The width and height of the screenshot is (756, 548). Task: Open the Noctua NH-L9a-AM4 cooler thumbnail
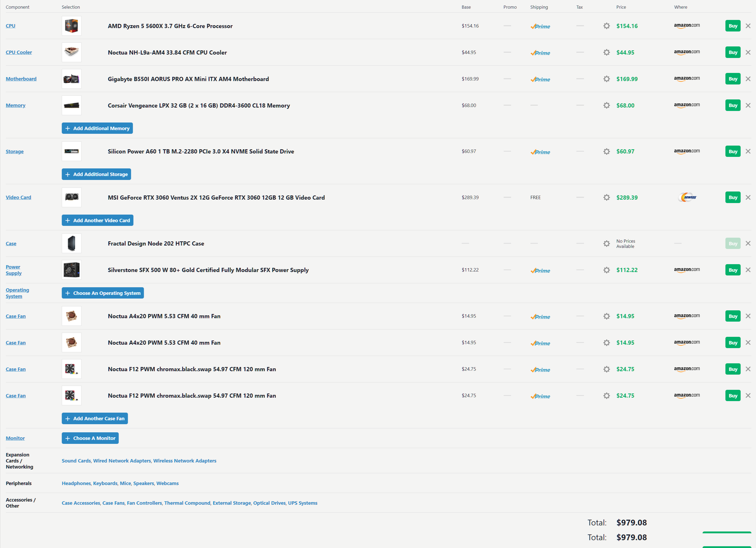click(x=72, y=52)
